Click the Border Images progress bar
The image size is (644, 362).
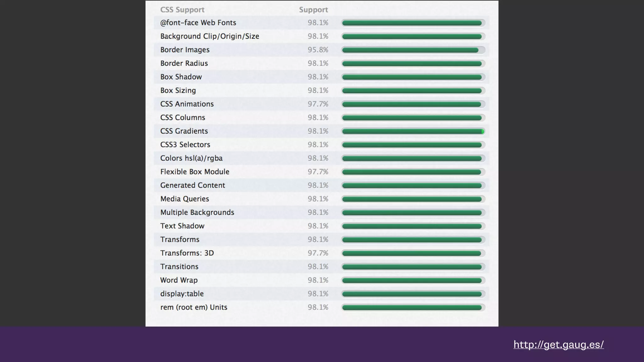tap(413, 50)
